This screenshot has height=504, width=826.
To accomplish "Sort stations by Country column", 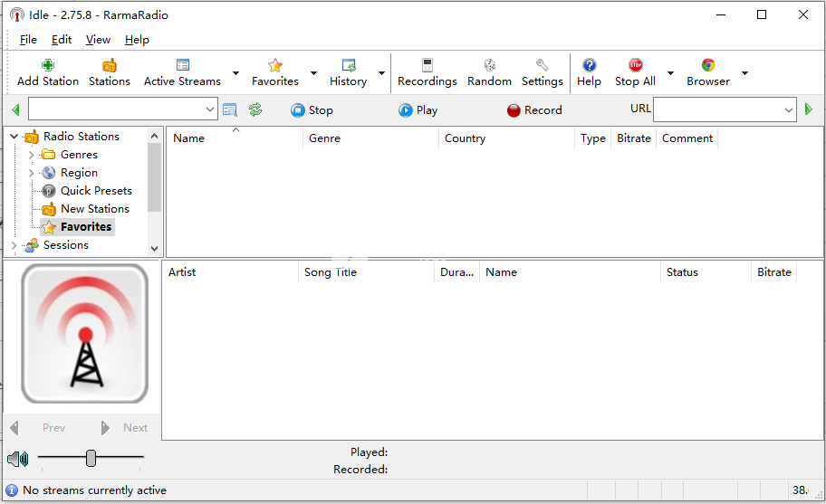I will 507,138.
